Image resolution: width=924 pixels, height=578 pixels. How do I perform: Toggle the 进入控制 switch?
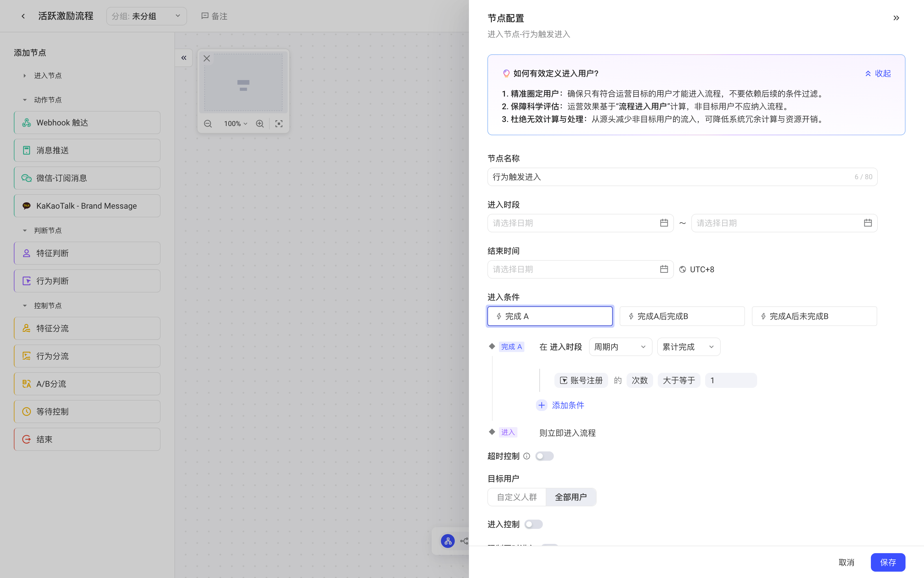pos(533,525)
